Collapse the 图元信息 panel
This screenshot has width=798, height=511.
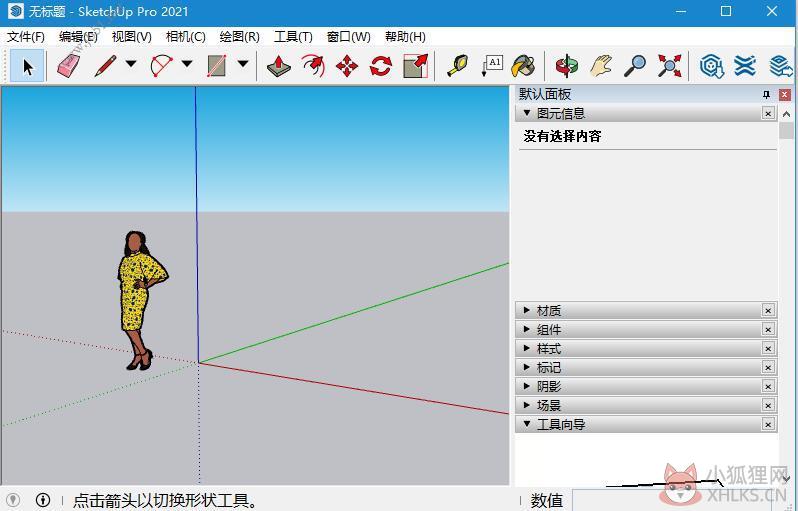pos(527,112)
